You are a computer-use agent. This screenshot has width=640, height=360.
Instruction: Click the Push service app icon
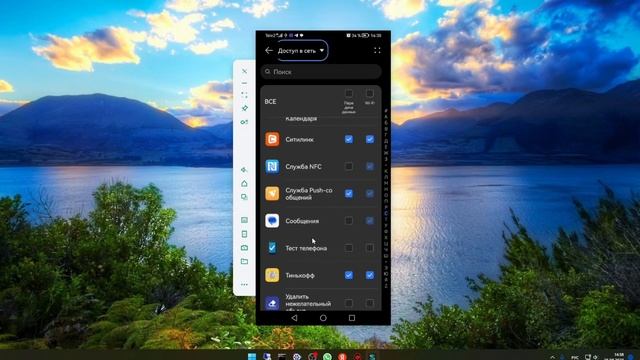(x=272, y=193)
